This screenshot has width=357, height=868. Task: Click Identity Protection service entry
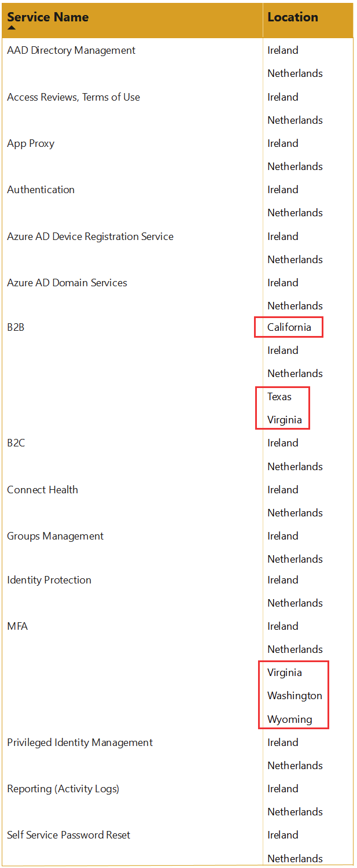point(49,580)
